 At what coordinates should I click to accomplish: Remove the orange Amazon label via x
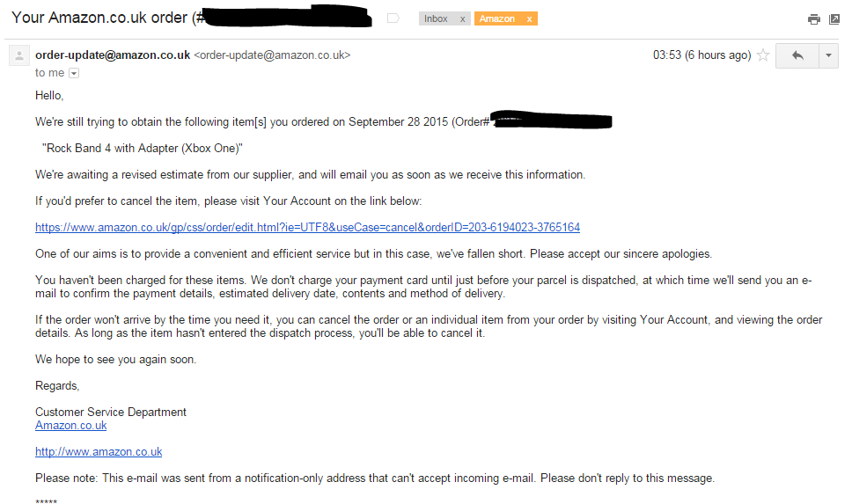(x=529, y=19)
